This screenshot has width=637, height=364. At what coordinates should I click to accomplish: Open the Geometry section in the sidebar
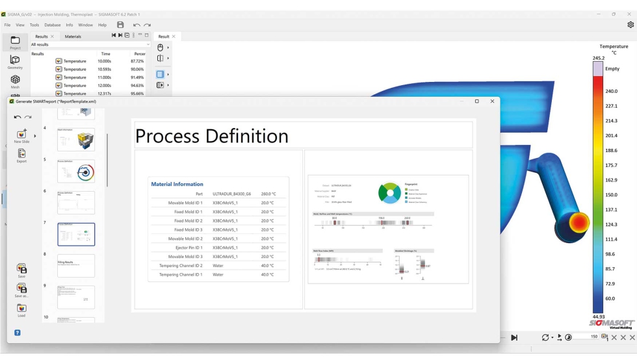coord(15,62)
